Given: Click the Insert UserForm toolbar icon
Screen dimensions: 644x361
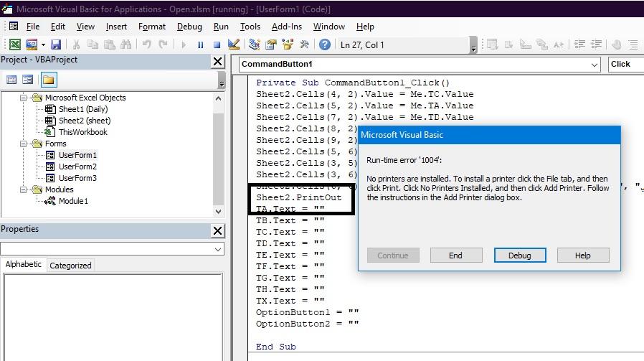Looking at the screenshot, I should 32,44.
